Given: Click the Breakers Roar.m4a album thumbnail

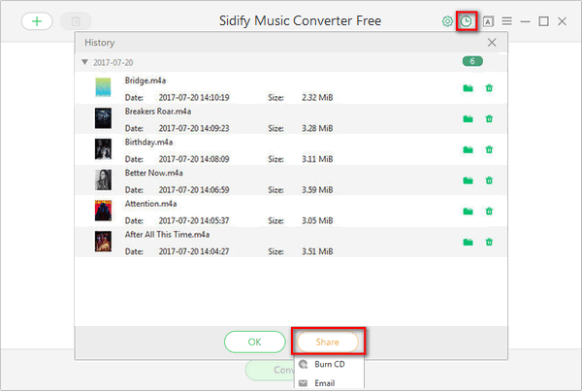Looking at the screenshot, I should (x=103, y=118).
